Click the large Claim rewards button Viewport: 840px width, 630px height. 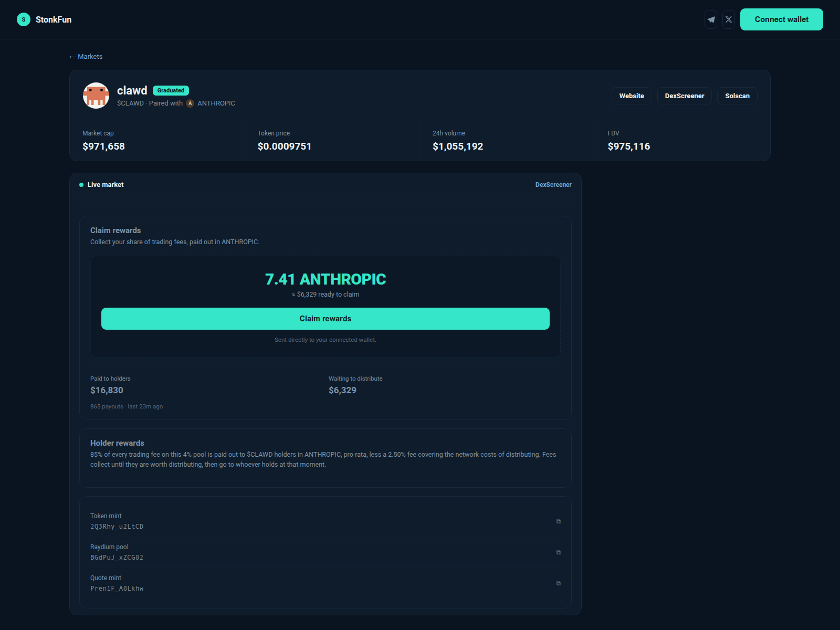coord(325,319)
